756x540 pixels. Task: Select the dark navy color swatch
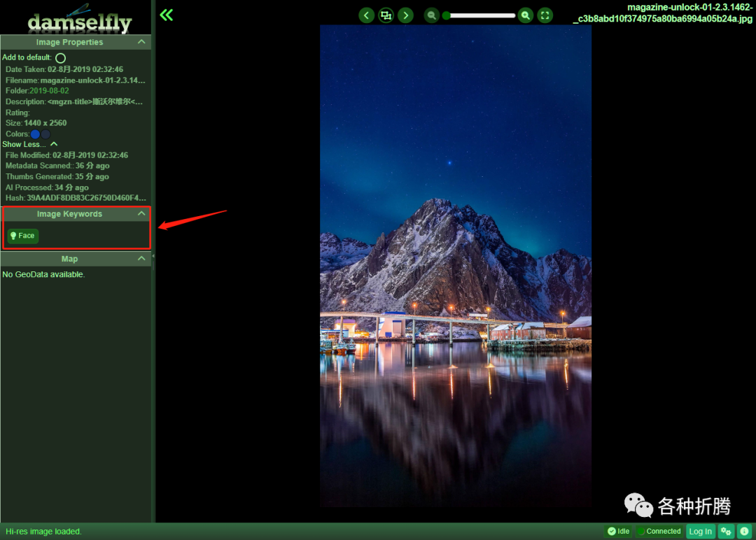pyautogui.click(x=45, y=134)
